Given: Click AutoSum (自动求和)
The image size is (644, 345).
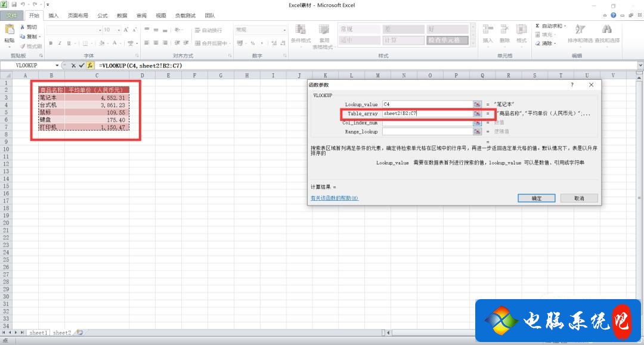Looking at the screenshot, I should click(550, 26).
